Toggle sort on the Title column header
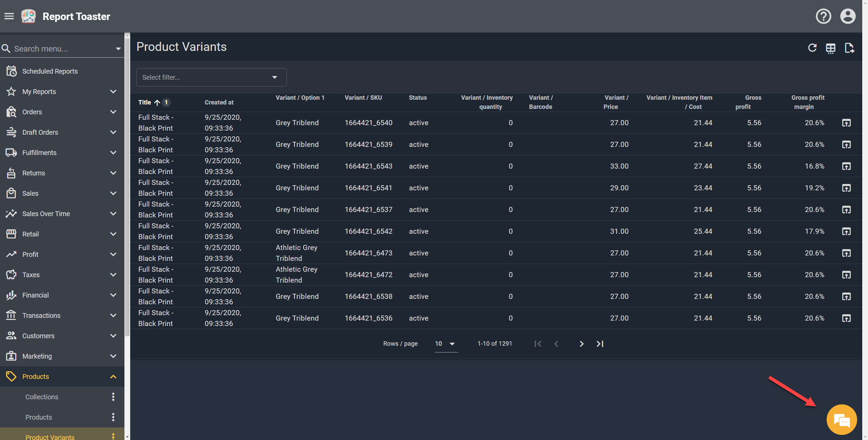This screenshot has height=440, width=868. pos(145,102)
